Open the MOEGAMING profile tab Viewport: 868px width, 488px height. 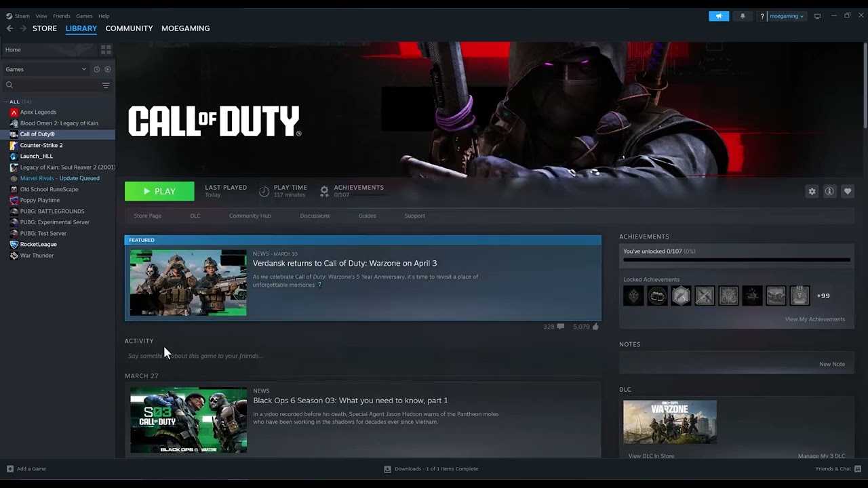(x=186, y=28)
